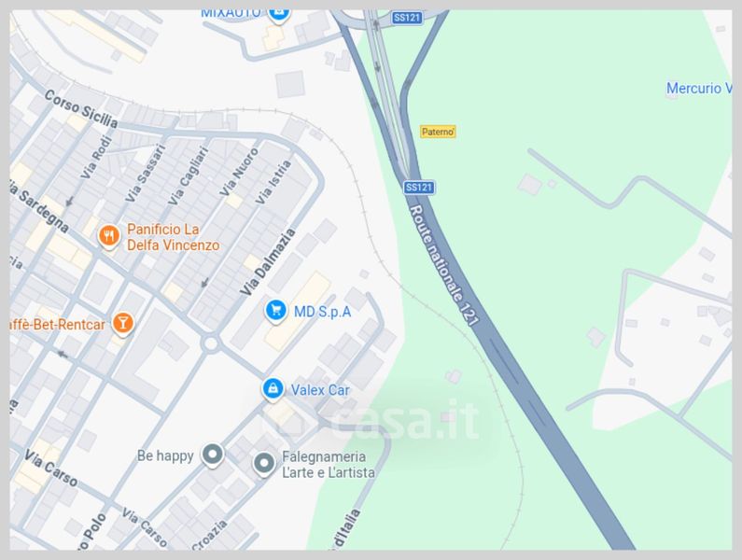The height and width of the screenshot is (560, 742).
Task: Select the Route nationale 121 road label
Action: tap(444, 265)
